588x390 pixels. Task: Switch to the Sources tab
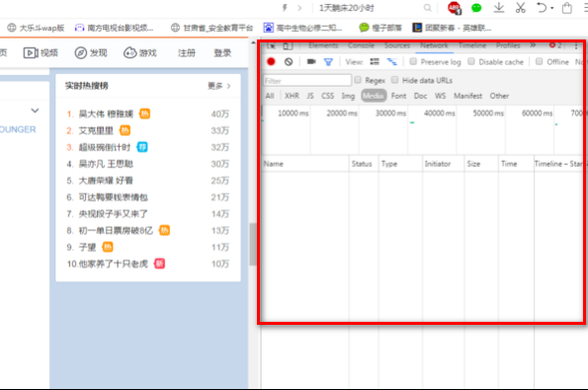coord(397,45)
